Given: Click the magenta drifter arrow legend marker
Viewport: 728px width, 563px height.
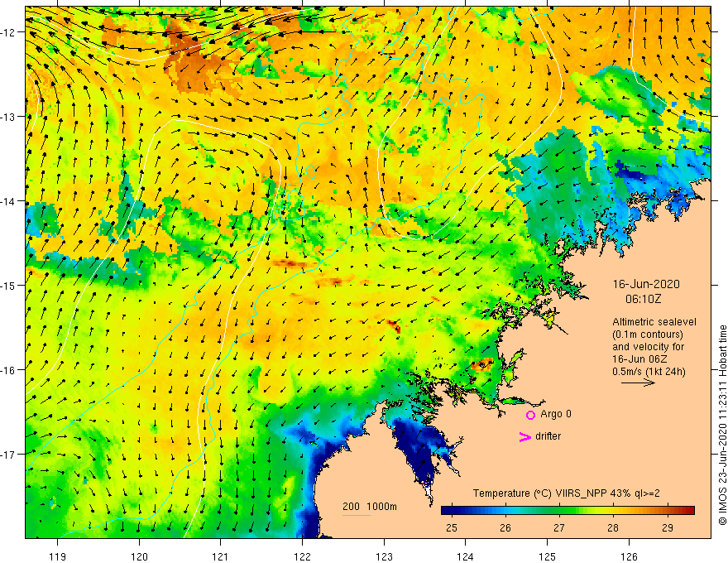Looking at the screenshot, I should [524, 436].
